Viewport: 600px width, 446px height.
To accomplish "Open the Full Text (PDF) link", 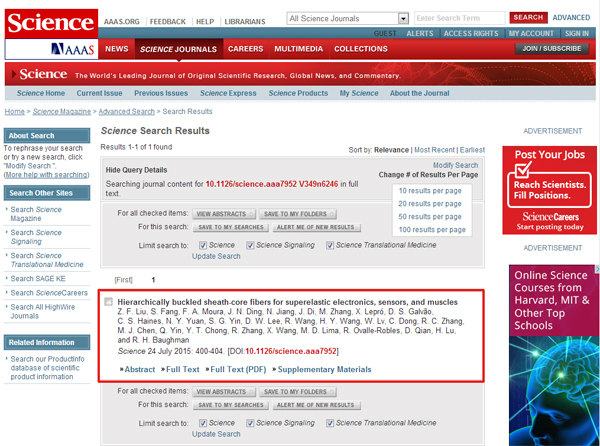I will [237, 369].
